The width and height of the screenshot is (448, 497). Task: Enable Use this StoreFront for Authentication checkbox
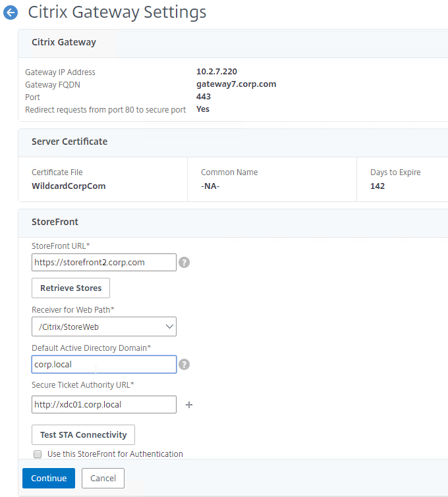point(38,454)
